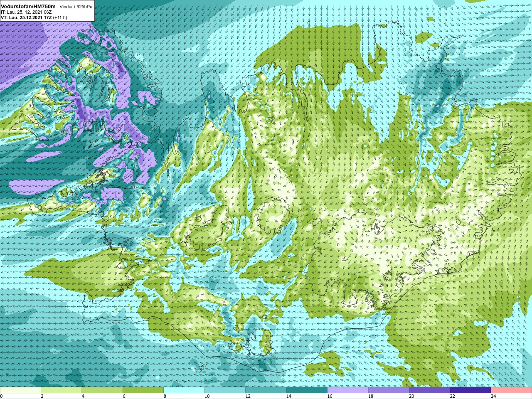The width and height of the screenshot is (532, 399).
Task: Click the legend value '16'
Action: pos(330,396)
